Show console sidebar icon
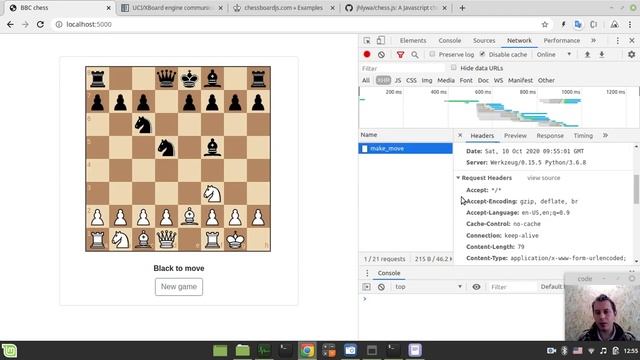This screenshot has width=640, height=360. [367, 287]
